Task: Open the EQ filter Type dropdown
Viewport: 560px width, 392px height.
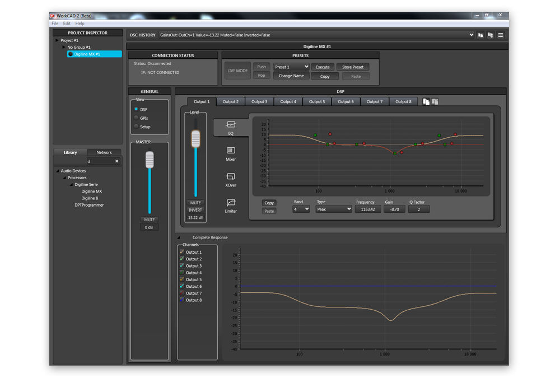Action: coord(334,209)
